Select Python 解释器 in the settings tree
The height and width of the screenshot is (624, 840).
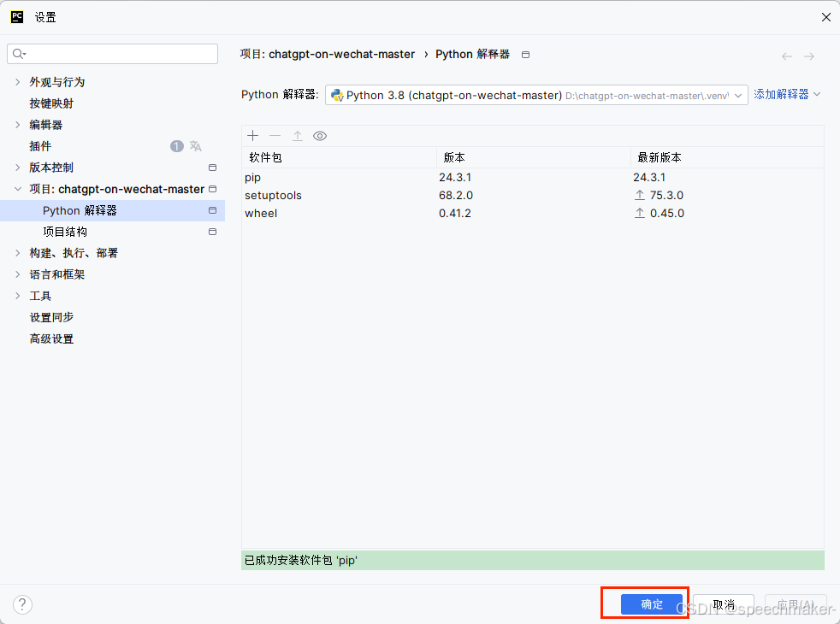113,210
